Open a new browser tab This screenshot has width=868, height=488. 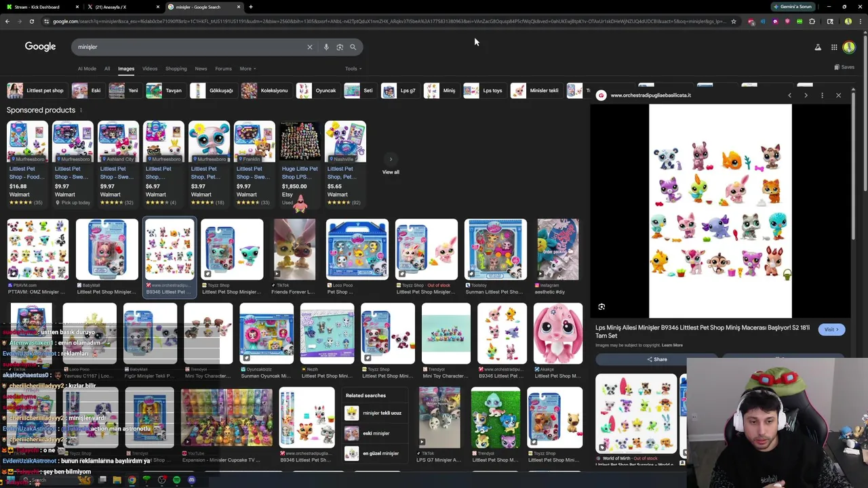(251, 7)
